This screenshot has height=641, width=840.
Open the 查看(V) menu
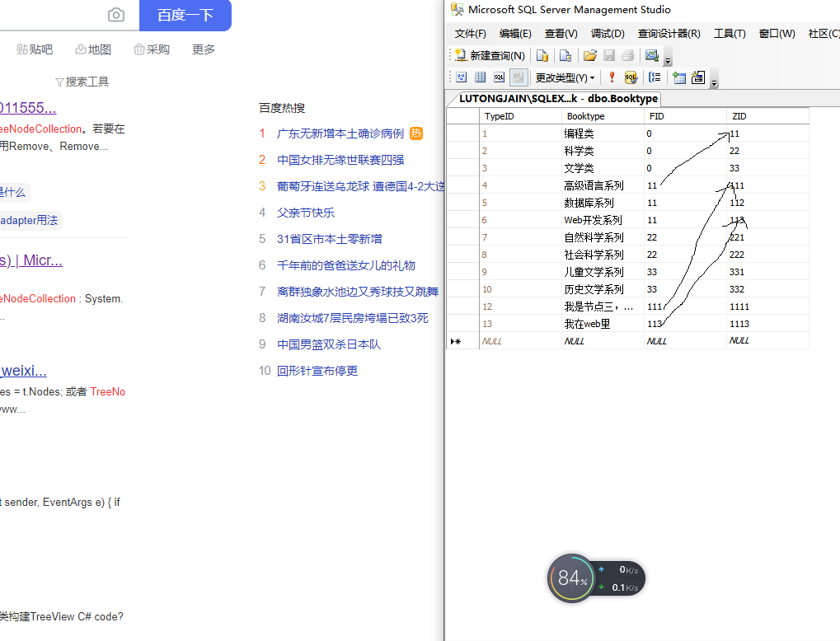(561, 34)
